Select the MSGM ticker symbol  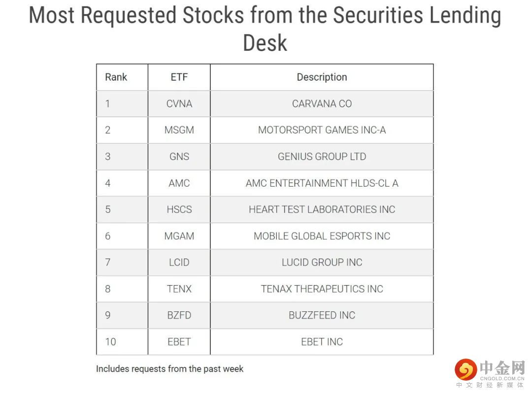[x=179, y=131]
